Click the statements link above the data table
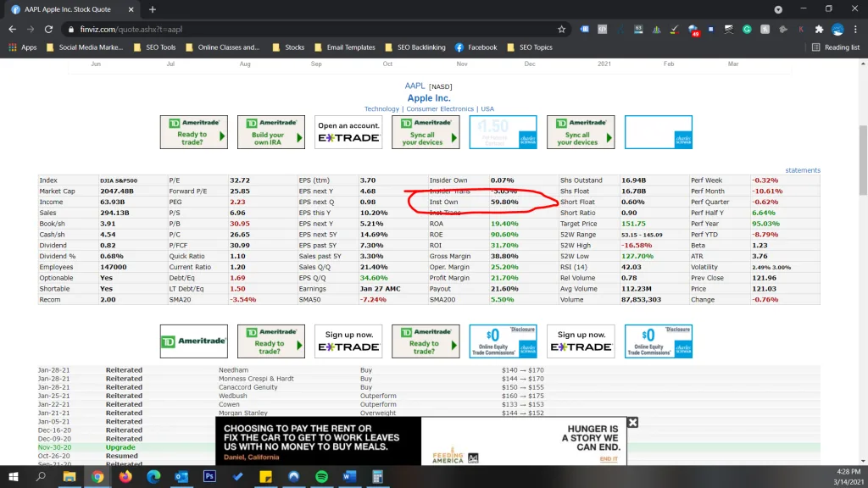Image resolution: width=868 pixels, height=488 pixels. (802, 170)
